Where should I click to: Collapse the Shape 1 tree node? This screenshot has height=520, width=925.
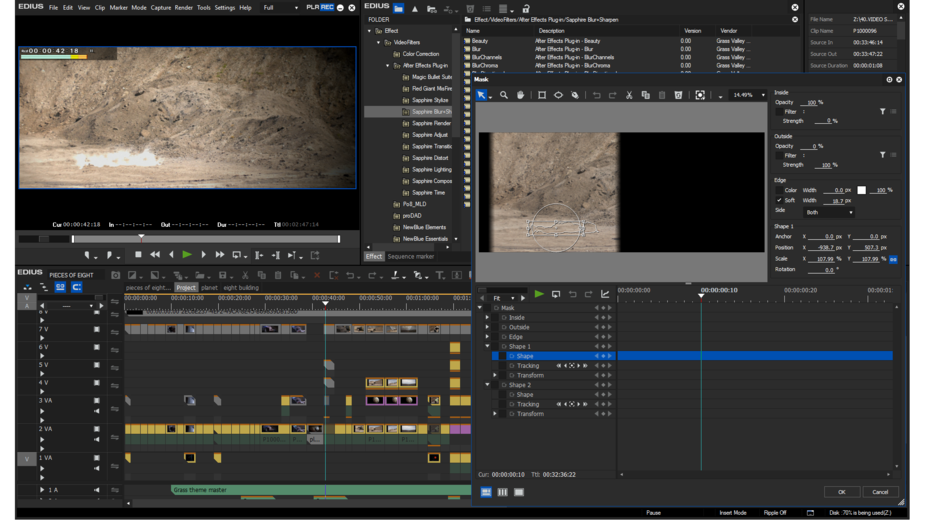tap(487, 346)
